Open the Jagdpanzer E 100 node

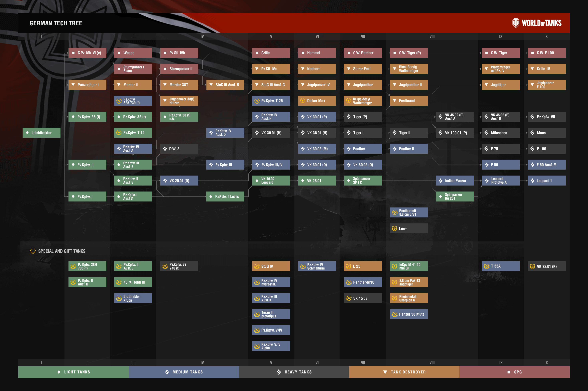tap(547, 85)
